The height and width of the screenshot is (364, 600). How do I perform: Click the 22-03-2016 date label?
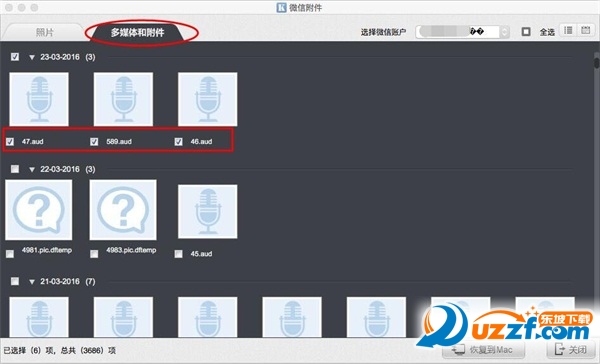coord(60,169)
